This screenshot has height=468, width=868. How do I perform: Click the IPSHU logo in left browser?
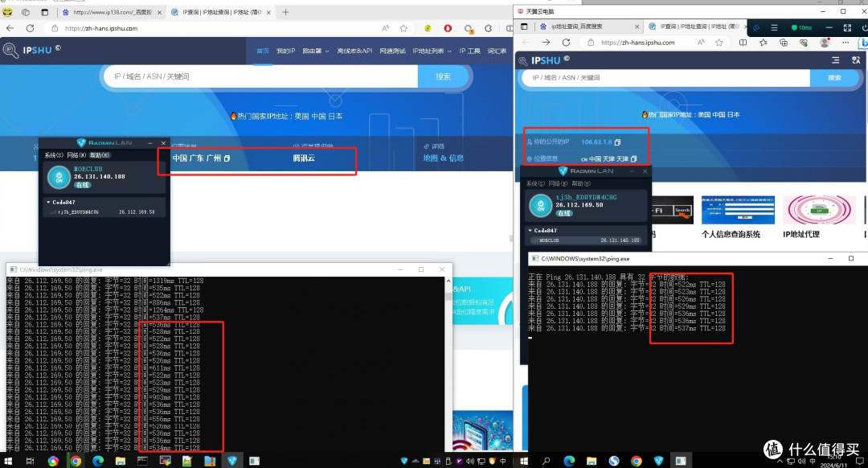(31, 50)
